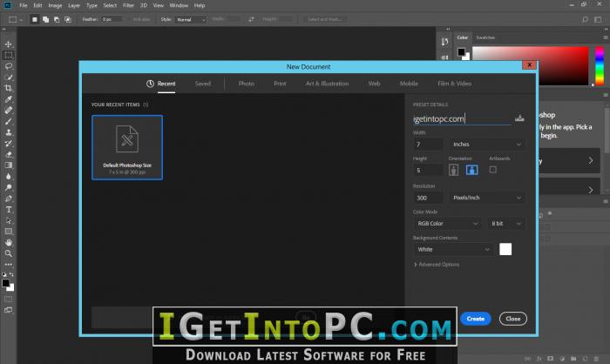Open the RGB Color mode dropdown

point(447,224)
